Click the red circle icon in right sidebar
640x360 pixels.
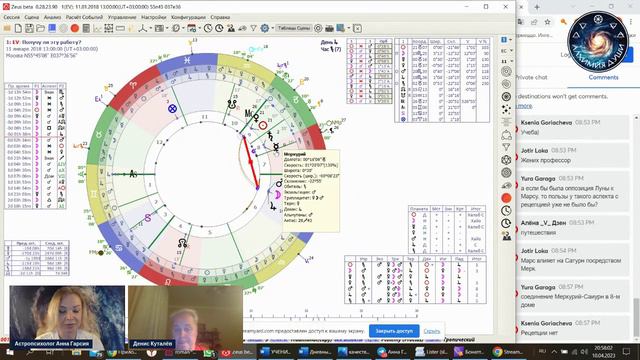[x=506, y=198]
